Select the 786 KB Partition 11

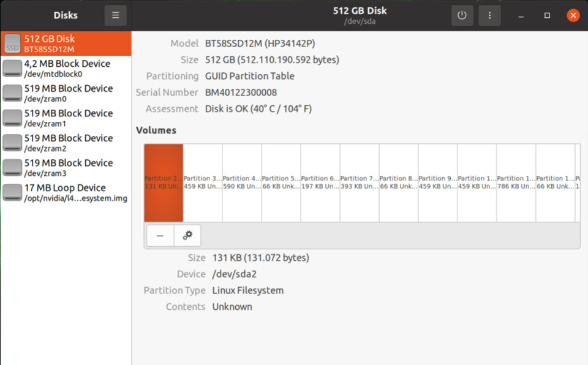pyautogui.click(x=516, y=181)
